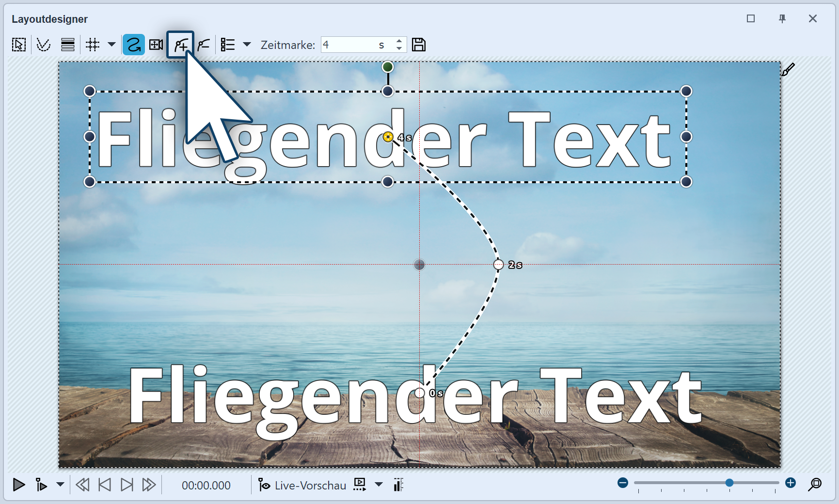
Task: Open the playback settings icon near Live-Vorschau
Action: (x=360, y=485)
